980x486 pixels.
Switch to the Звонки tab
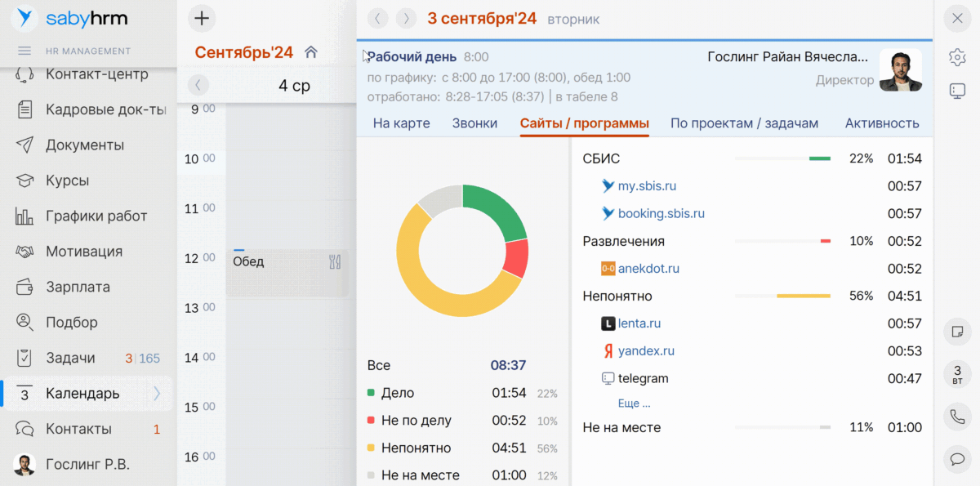474,123
